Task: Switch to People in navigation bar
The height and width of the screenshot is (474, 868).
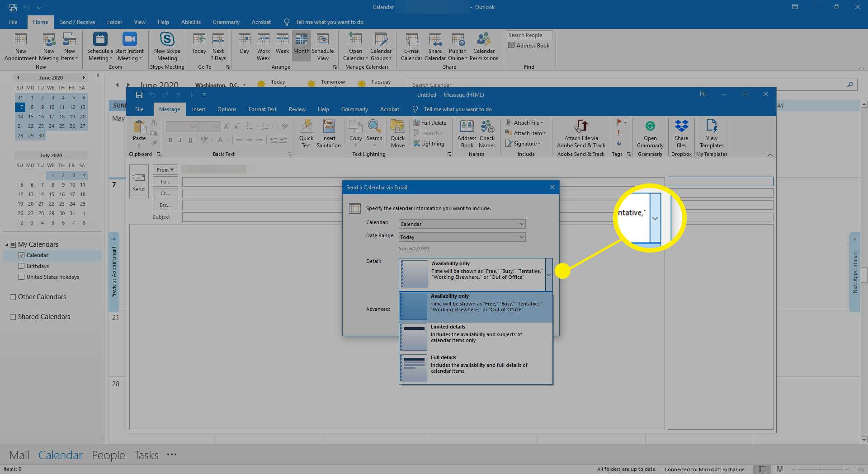Action: click(108, 455)
